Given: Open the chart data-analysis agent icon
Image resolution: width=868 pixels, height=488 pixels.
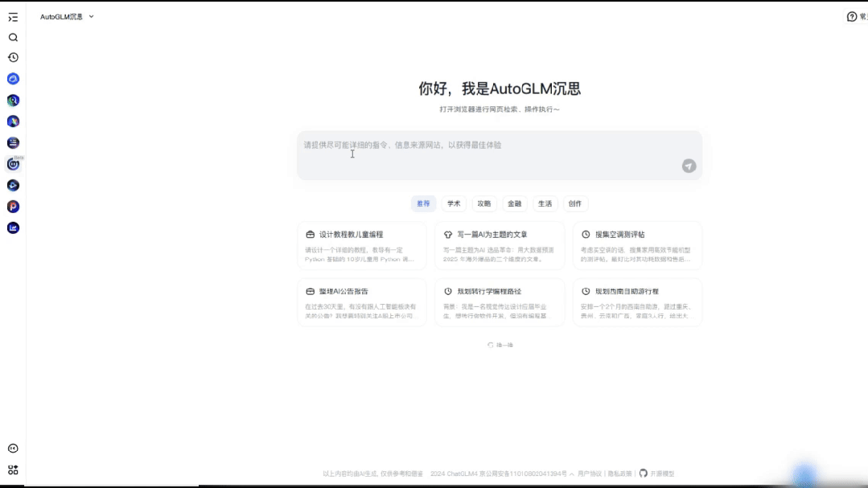Looking at the screenshot, I should (13, 228).
